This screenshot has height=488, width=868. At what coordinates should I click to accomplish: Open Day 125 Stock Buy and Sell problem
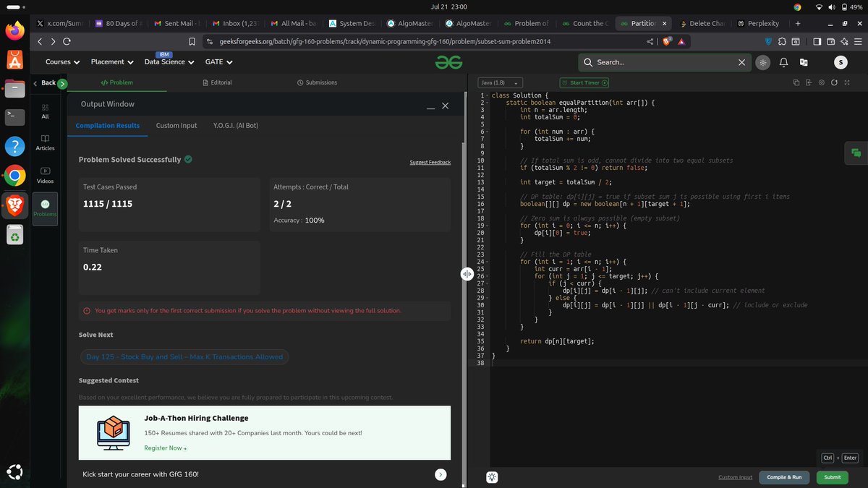[x=184, y=356]
